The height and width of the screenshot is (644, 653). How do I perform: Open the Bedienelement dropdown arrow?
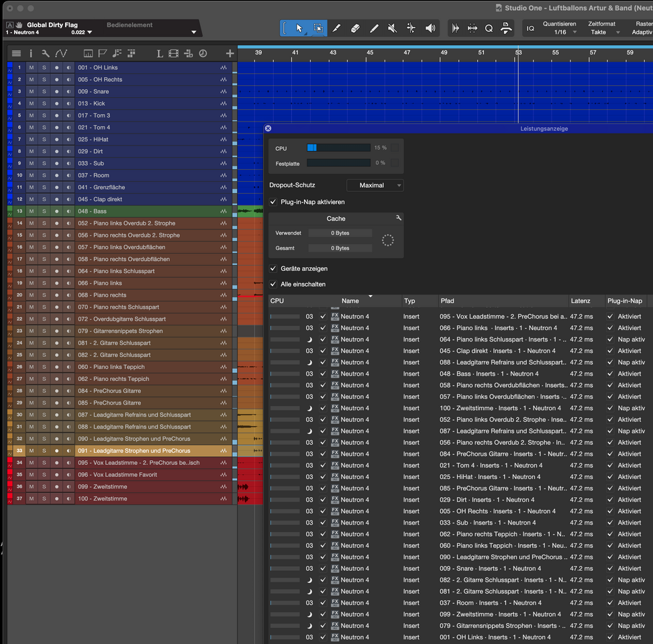[194, 32]
